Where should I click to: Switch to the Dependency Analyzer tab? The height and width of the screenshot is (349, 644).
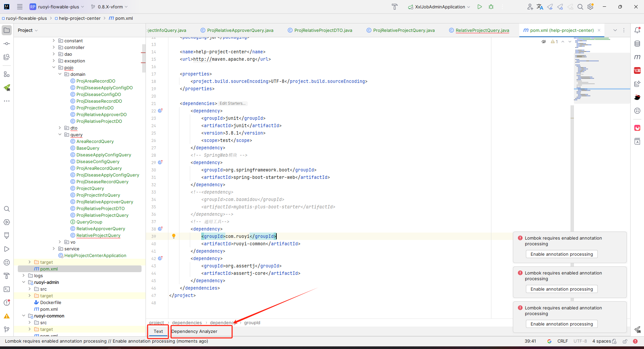194,332
